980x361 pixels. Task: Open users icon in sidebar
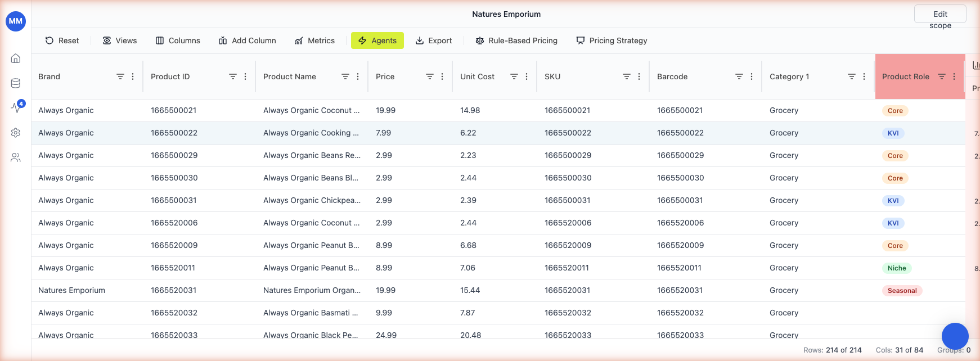[16, 158]
